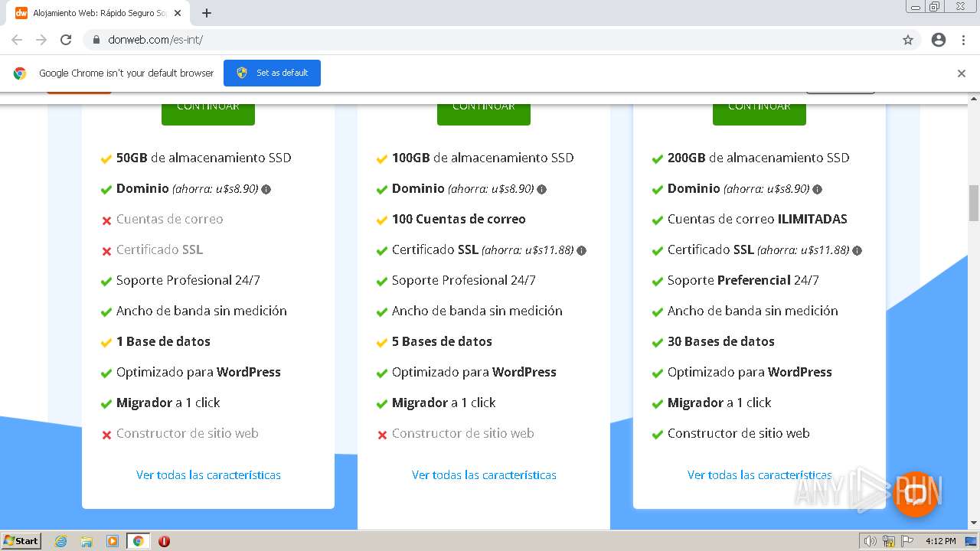Click the Chrome icon on the taskbar
This screenshot has height=551, width=980.
point(138,541)
